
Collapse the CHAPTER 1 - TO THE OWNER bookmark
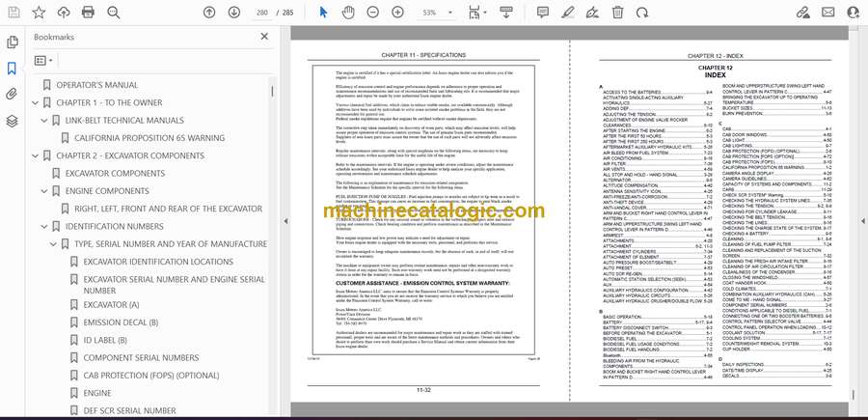click(36, 102)
